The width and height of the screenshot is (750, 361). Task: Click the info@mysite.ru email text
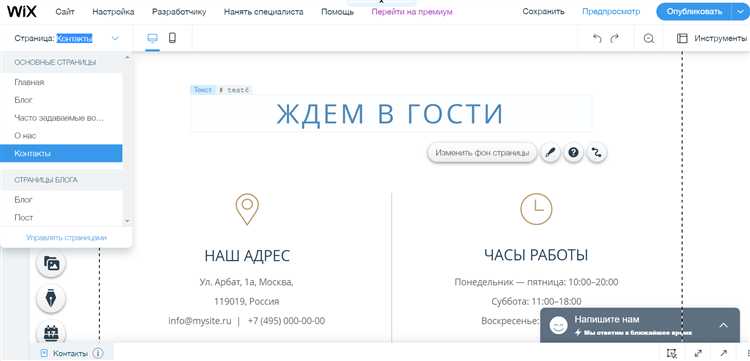pyautogui.click(x=200, y=320)
